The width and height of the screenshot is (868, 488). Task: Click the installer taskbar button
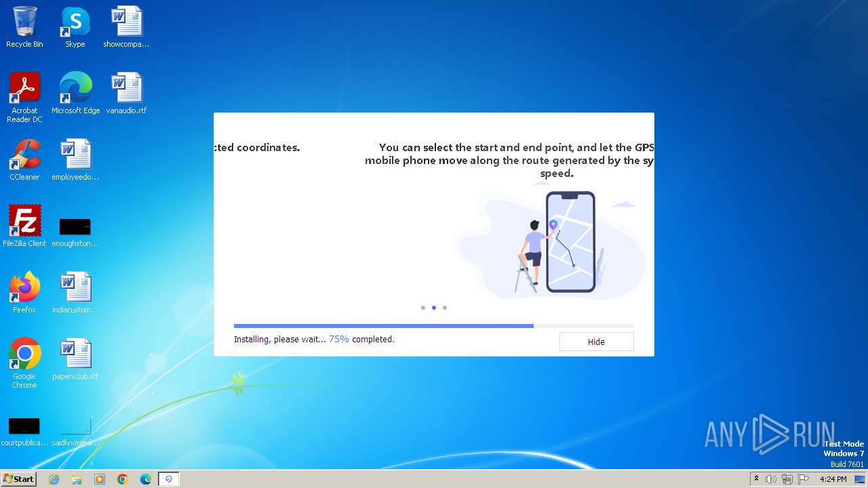169,479
